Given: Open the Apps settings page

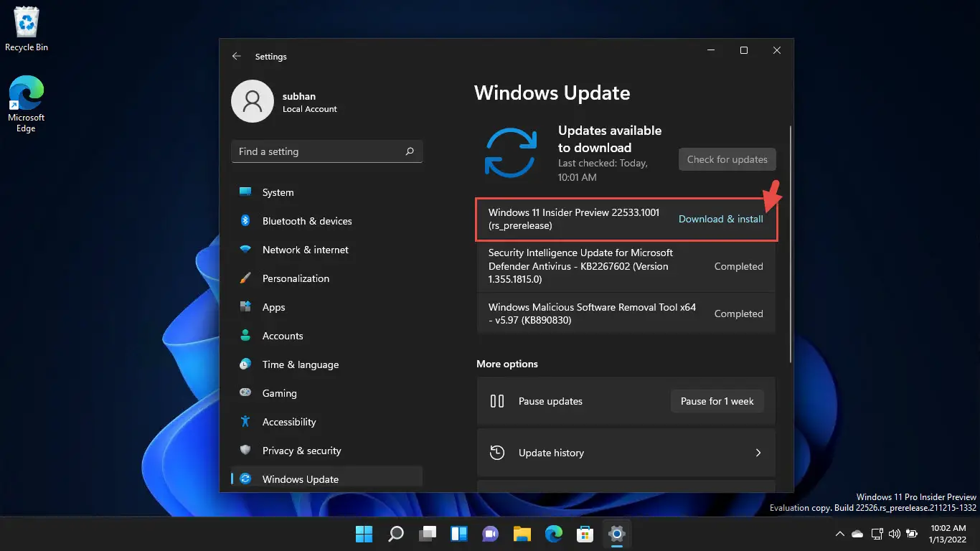Looking at the screenshot, I should pyautogui.click(x=326, y=307).
